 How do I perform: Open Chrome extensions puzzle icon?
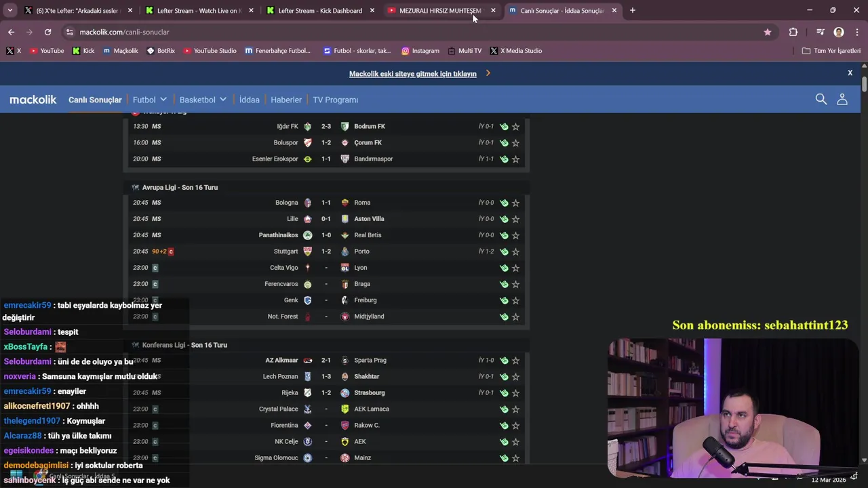point(793,32)
